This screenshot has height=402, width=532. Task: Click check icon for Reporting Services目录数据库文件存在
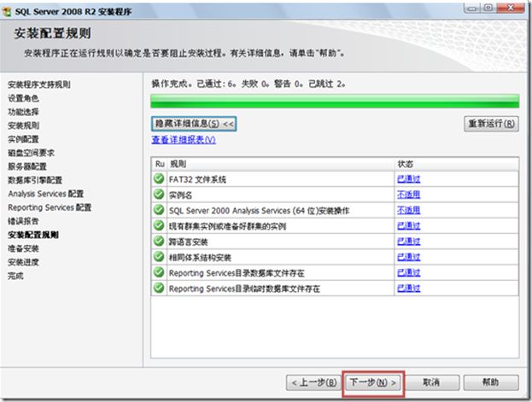(x=159, y=272)
